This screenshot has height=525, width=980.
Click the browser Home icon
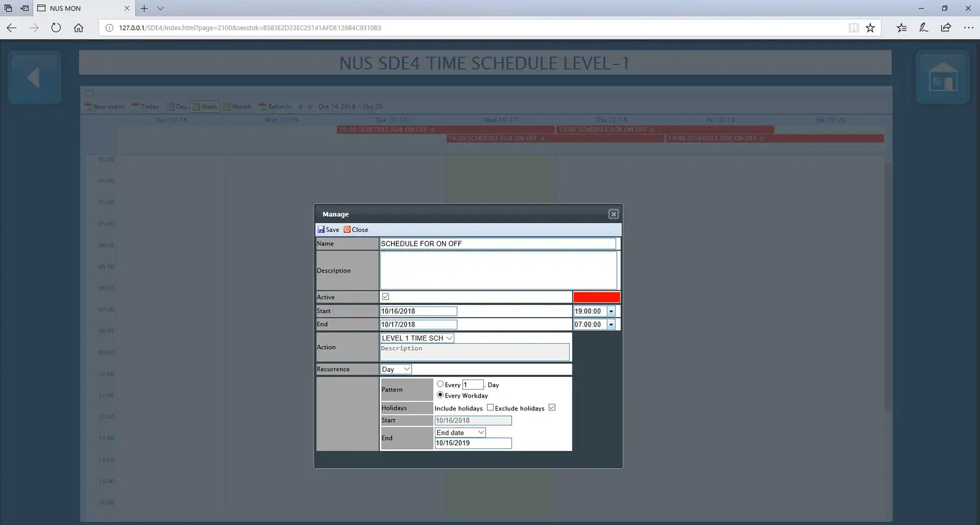(x=78, y=28)
